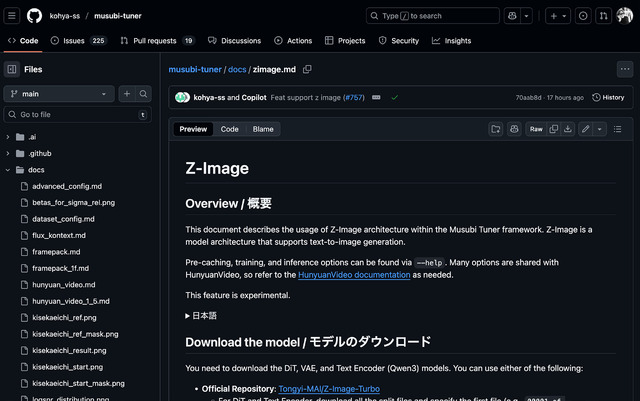Screen dimensions: 640x401
Task: Search files with the magnifier icon
Action: (144, 93)
